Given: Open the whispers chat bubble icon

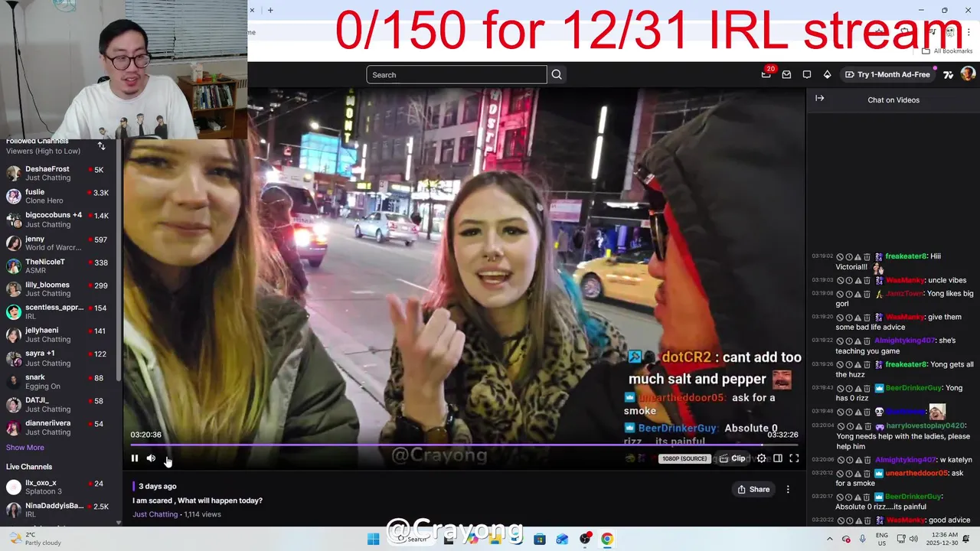Looking at the screenshot, I should tap(807, 75).
